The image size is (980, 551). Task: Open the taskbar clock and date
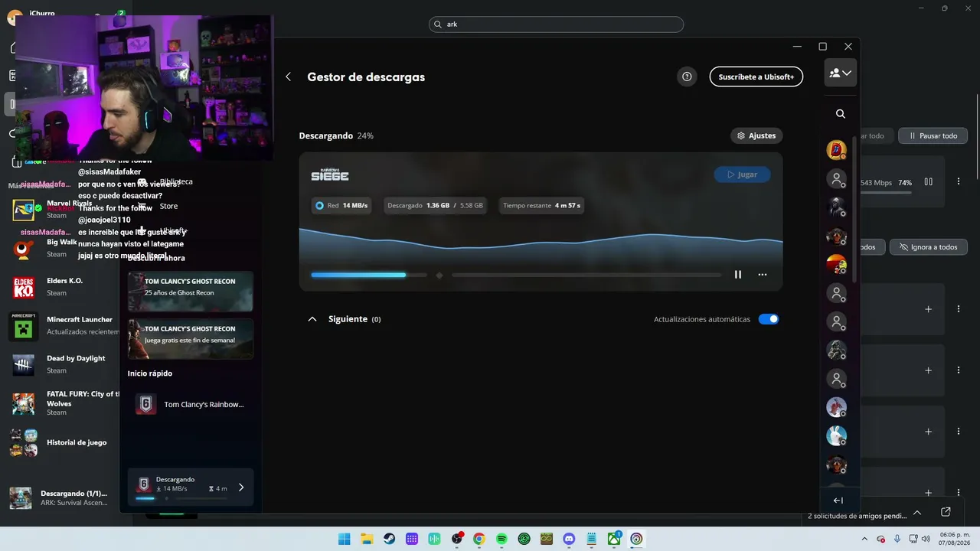pyautogui.click(x=955, y=539)
